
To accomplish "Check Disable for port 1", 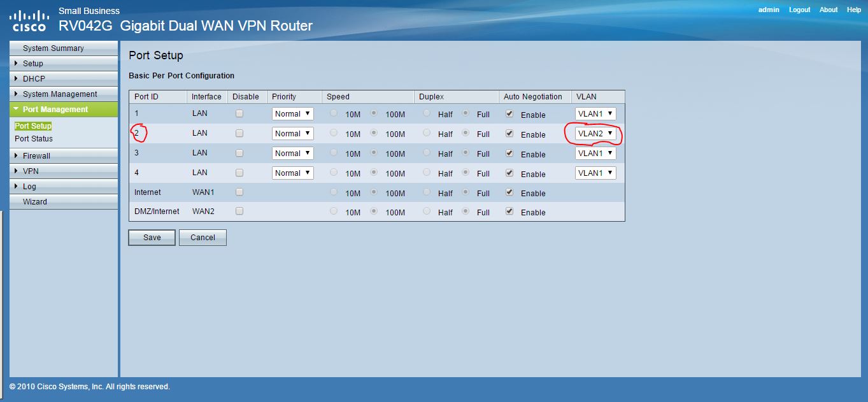I will click(x=239, y=114).
